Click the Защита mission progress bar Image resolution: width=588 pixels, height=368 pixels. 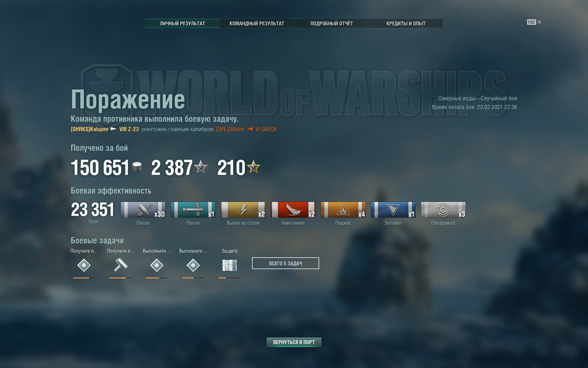(230, 278)
